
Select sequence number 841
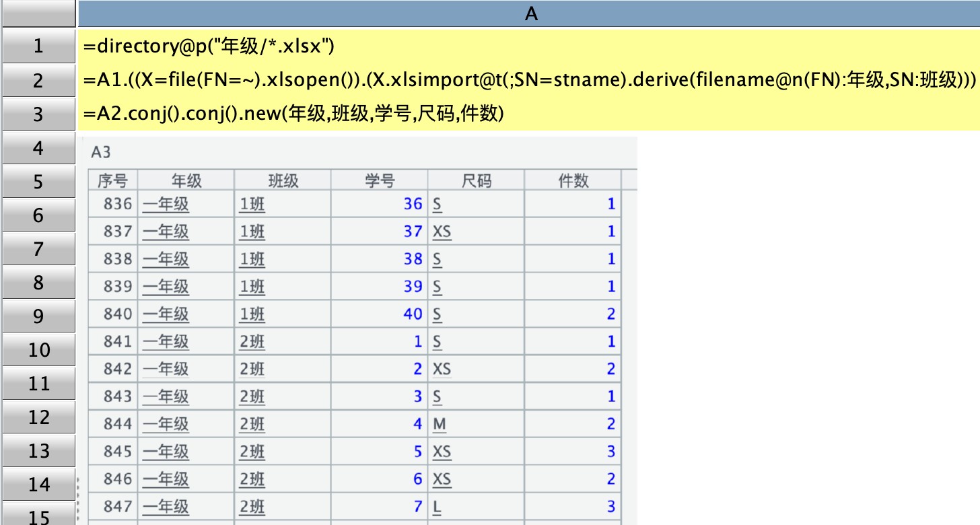pyautogui.click(x=118, y=342)
